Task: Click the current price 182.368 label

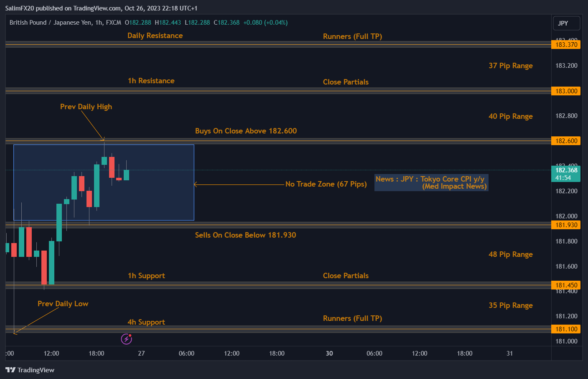Action: click(x=566, y=170)
